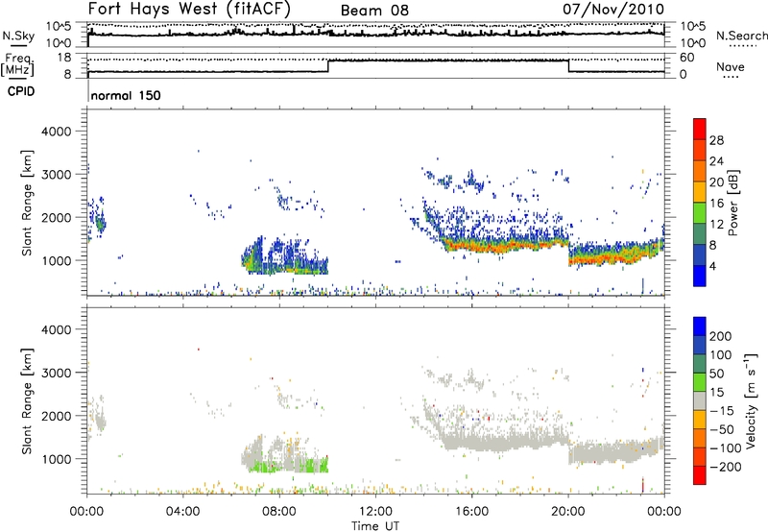Click the '08:00' time tick label
The width and height of the screenshot is (768, 532).
point(279,512)
